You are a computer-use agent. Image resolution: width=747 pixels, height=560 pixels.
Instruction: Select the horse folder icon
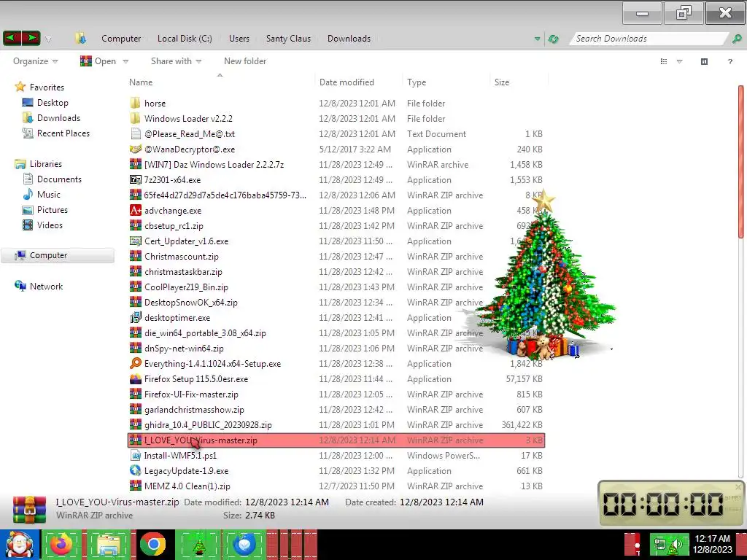coord(135,103)
